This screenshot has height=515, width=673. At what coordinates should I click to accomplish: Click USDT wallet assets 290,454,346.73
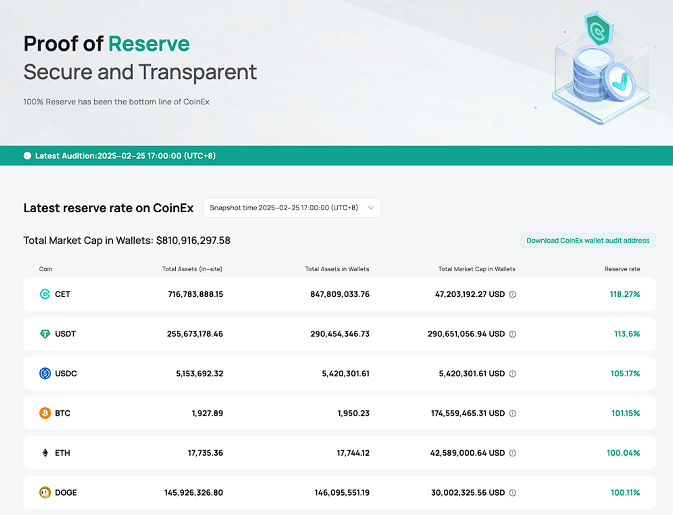pos(340,334)
